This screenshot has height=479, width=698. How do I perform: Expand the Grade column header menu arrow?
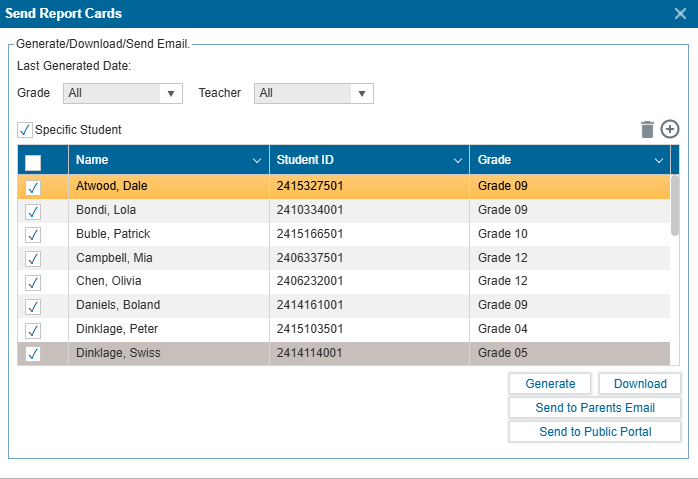click(x=659, y=160)
